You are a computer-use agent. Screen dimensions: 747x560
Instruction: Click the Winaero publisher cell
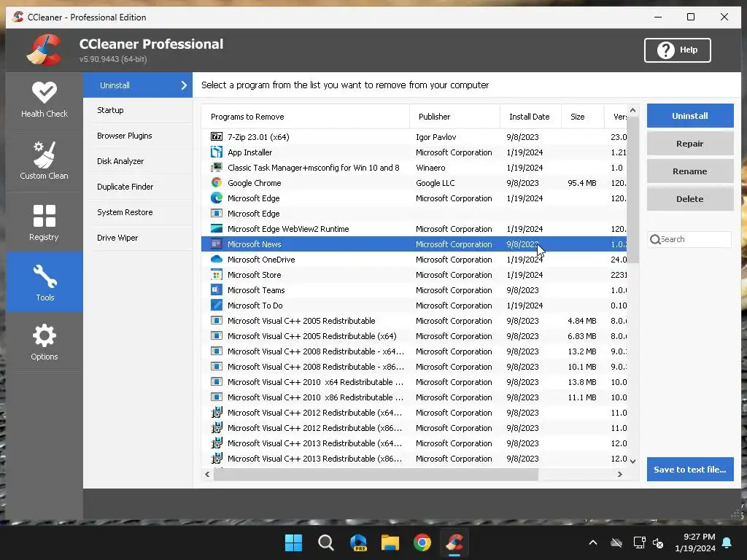pos(430,168)
